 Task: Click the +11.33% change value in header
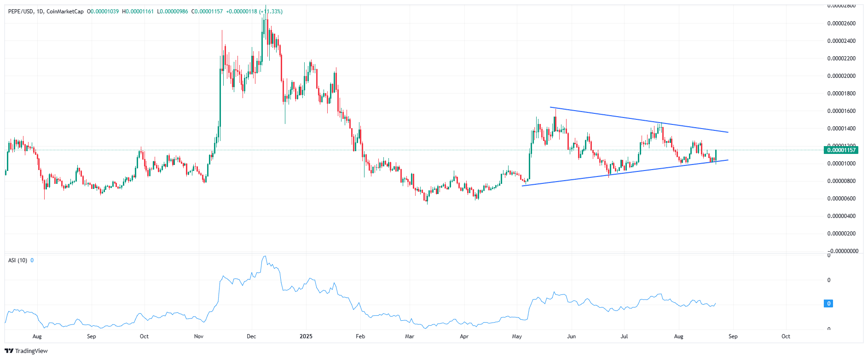coord(271,12)
